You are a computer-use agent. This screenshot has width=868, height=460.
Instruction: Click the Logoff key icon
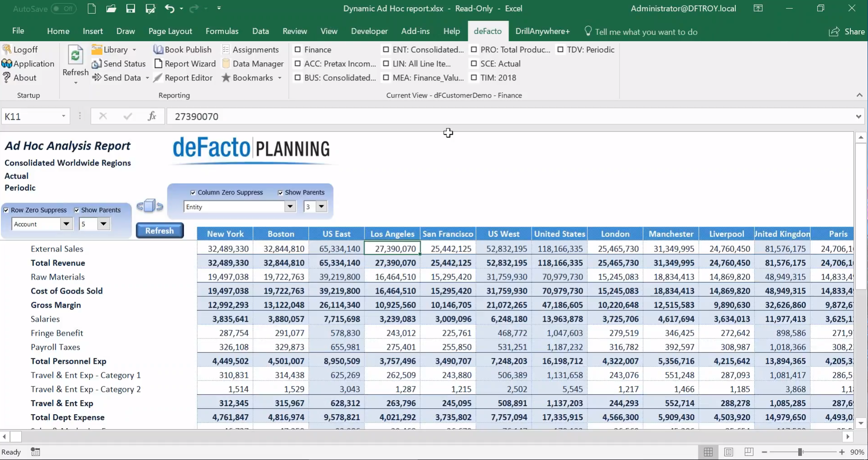(7, 50)
